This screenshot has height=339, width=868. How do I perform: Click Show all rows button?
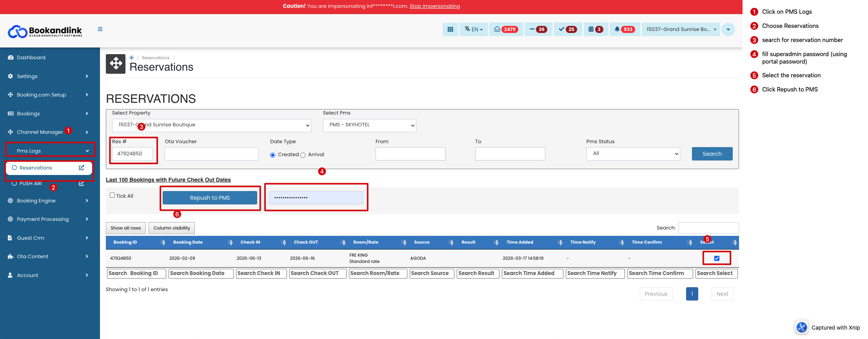click(125, 228)
